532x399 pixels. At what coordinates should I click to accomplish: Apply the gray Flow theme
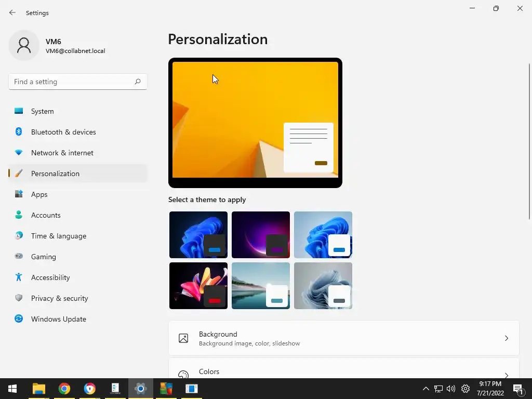click(x=323, y=286)
